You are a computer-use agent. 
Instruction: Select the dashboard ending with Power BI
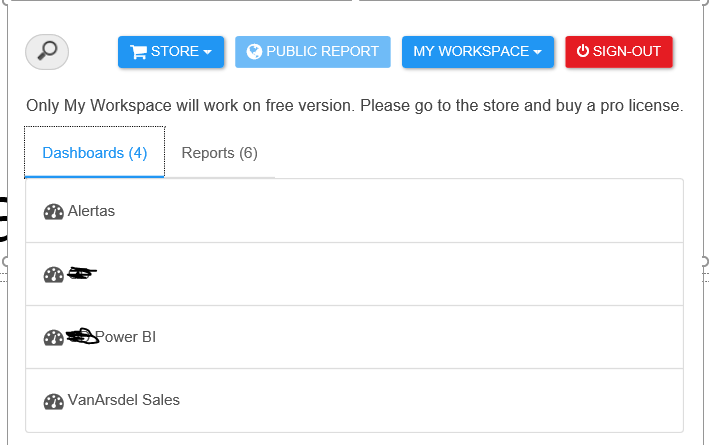point(354,337)
